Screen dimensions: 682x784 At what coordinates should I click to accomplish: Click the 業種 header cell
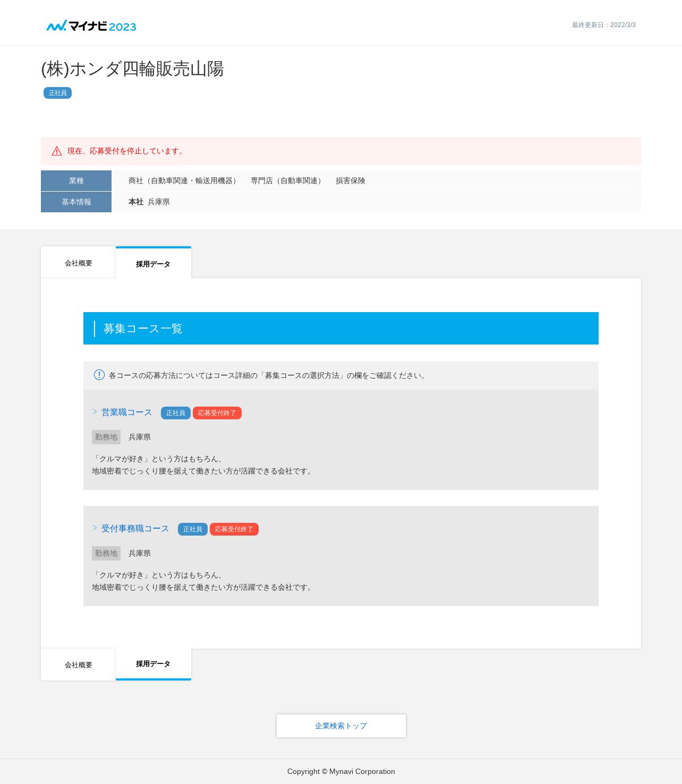[x=76, y=180]
